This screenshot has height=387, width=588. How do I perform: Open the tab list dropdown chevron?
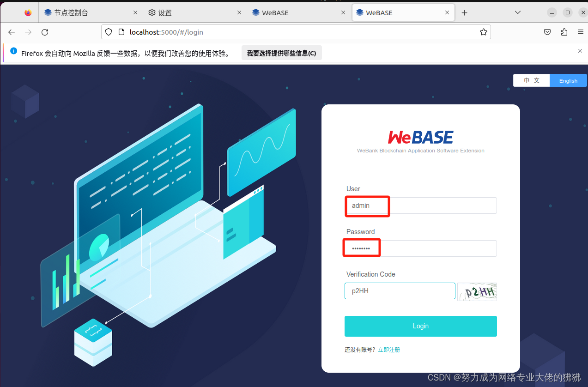click(x=517, y=12)
